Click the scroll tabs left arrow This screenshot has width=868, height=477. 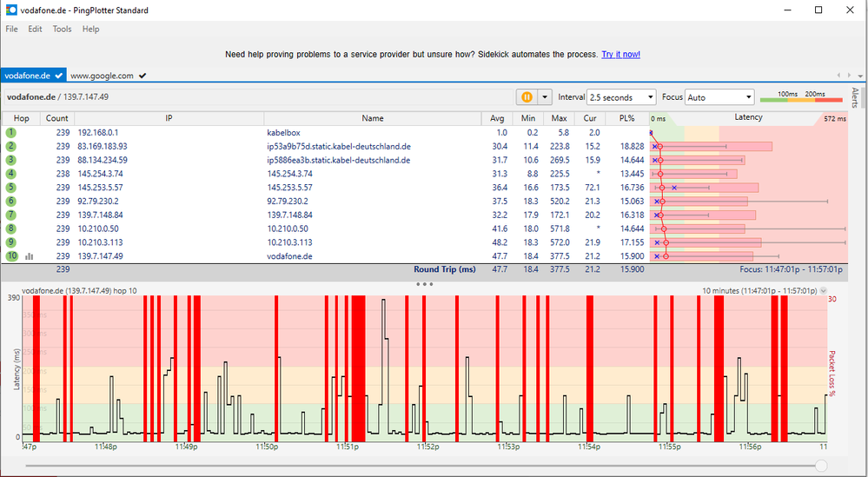click(x=839, y=76)
